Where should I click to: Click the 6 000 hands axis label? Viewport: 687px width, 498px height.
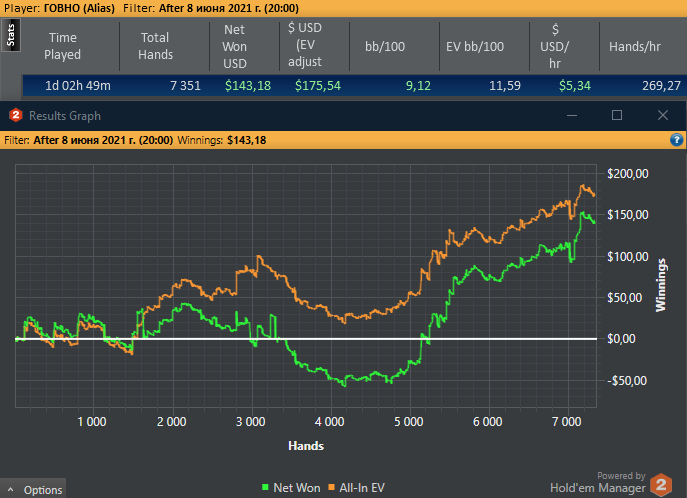point(487,422)
